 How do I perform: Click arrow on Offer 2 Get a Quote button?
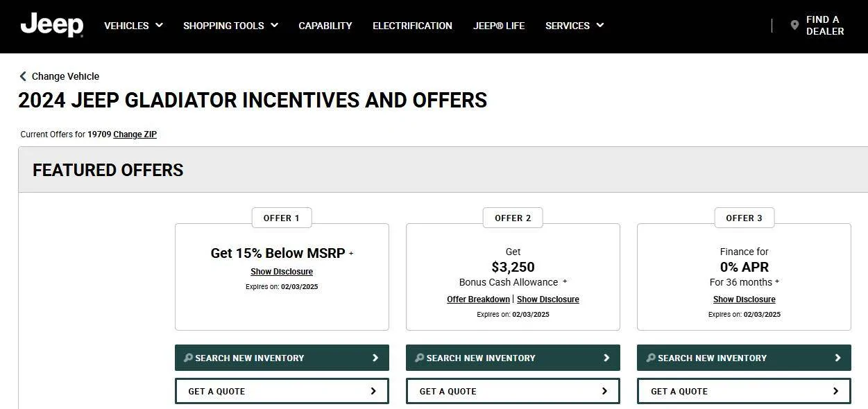[604, 391]
